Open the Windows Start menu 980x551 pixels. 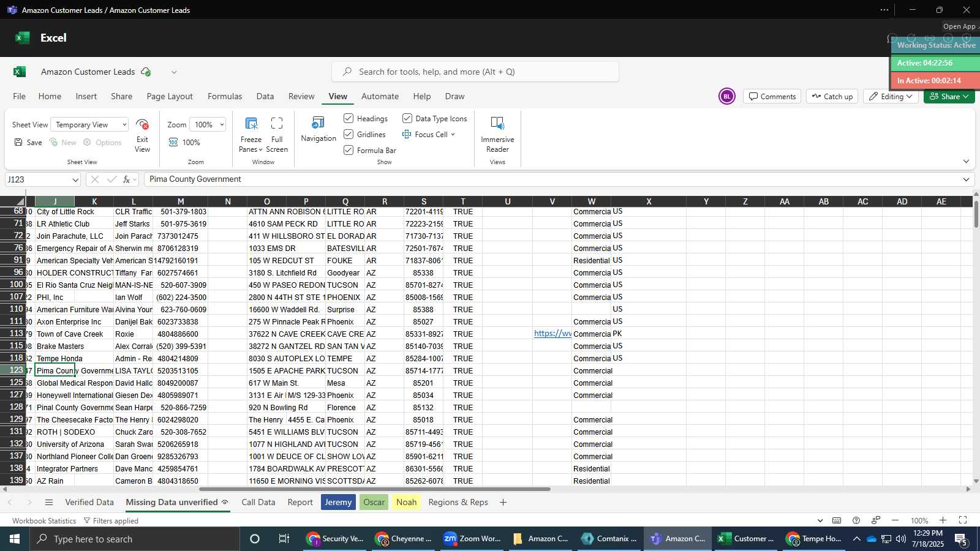(14, 539)
